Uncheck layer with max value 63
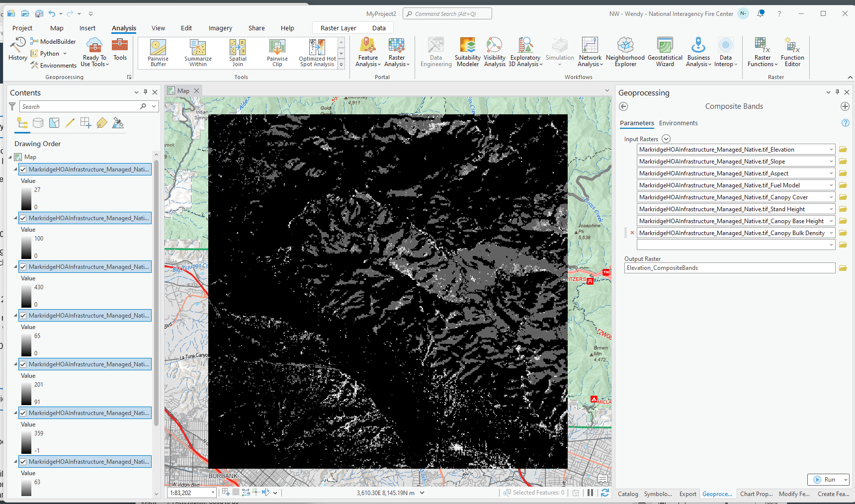This screenshot has width=855, height=504. pyautogui.click(x=23, y=462)
